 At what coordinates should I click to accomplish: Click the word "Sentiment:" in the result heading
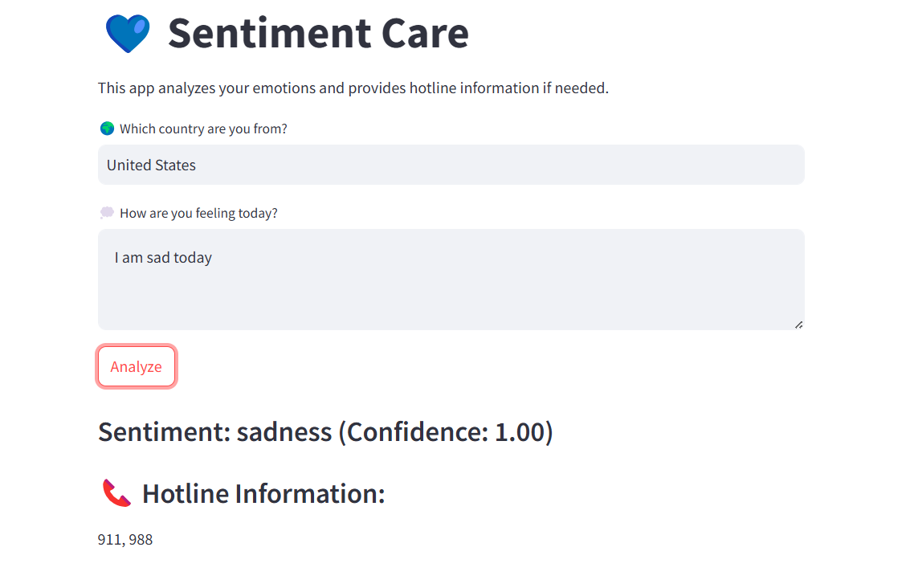point(163,432)
